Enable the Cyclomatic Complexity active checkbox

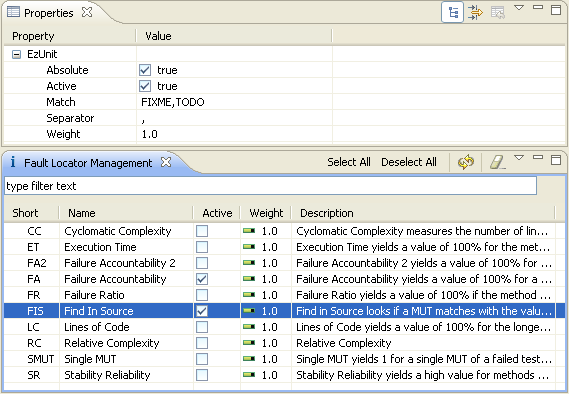coord(202,231)
